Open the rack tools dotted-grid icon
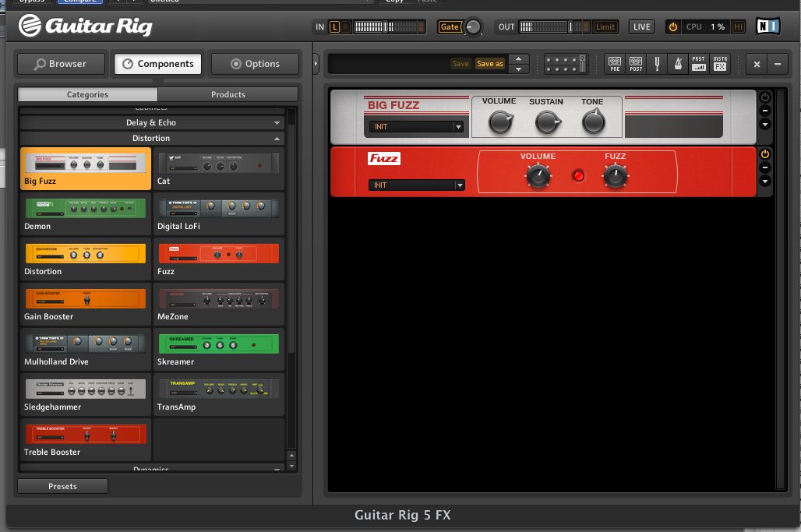 (566, 64)
